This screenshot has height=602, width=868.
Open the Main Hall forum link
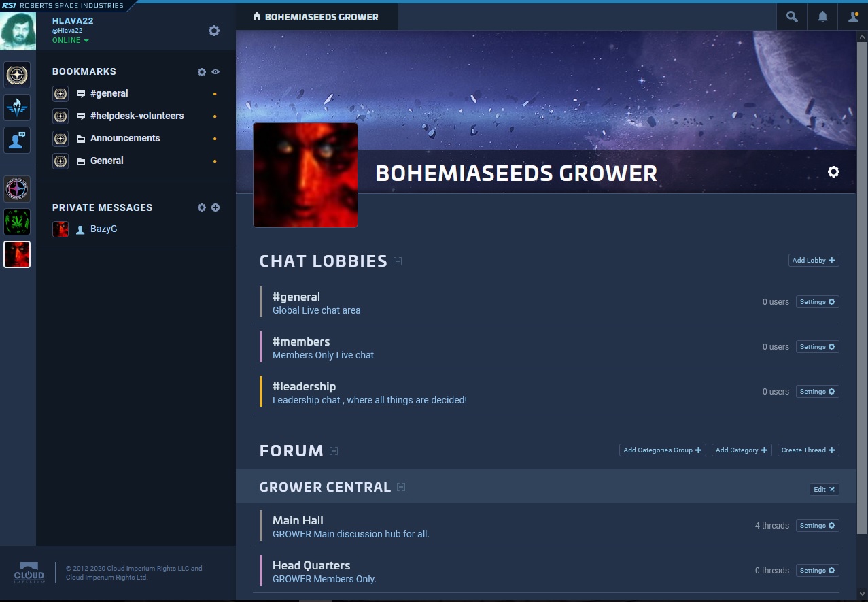point(298,520)
